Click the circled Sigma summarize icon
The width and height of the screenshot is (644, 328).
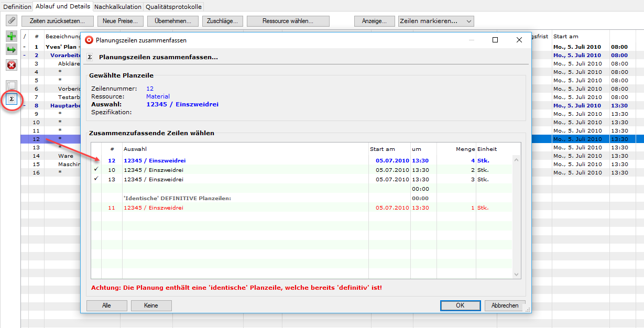point(11,99)
